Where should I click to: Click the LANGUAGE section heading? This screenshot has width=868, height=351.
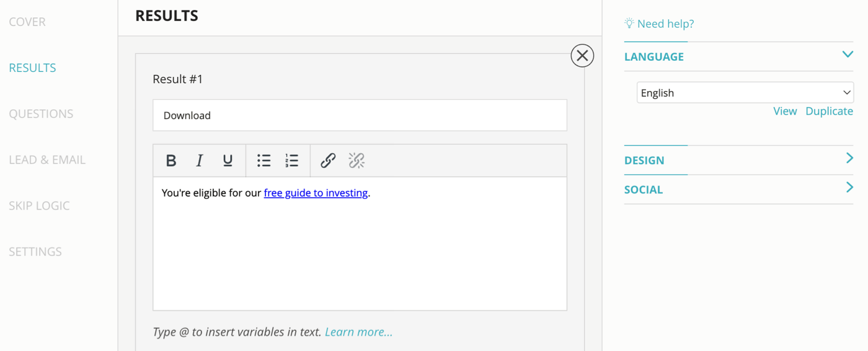[654, 56]
